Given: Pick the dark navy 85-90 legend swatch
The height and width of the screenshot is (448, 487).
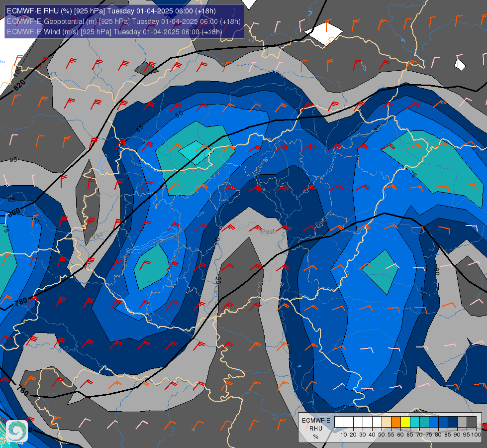Looking at the screenshot, I should click(x=453, y=422).
